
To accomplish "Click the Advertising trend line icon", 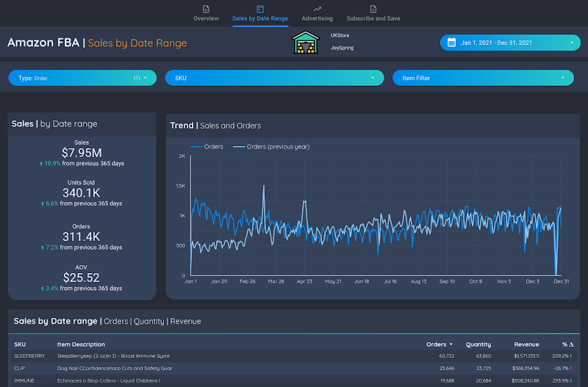I will pyautogui.click(x=318, y=9).
